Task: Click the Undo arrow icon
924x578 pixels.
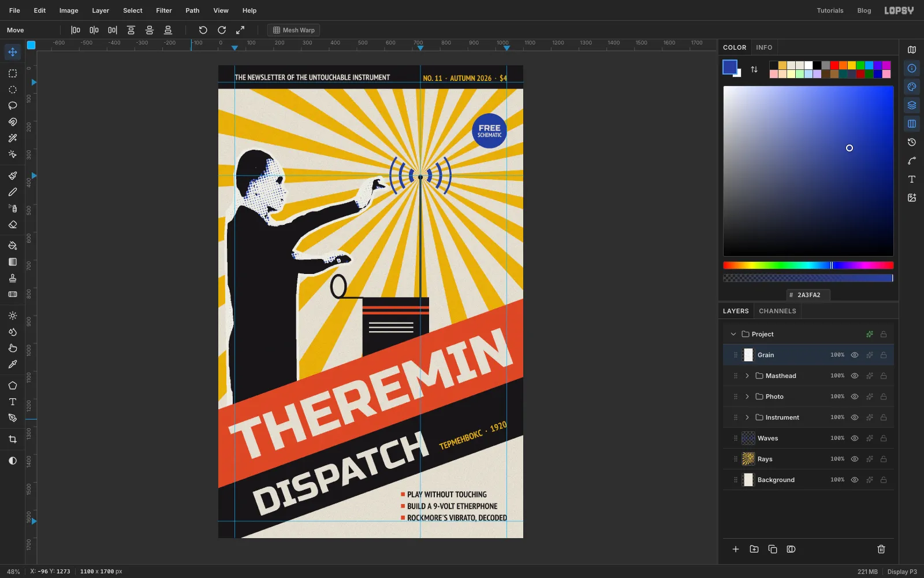Action: [x=203, y=30]
